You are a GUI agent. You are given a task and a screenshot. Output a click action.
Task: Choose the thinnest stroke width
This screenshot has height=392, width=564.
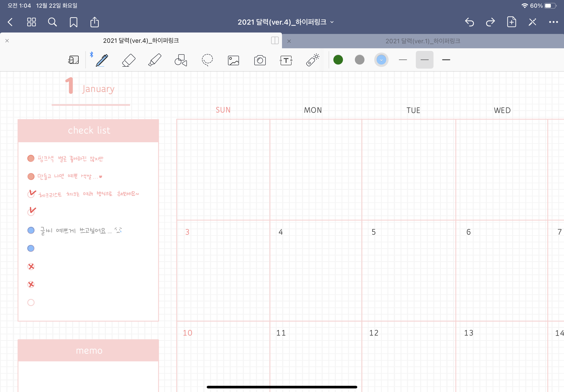[403, 60]
